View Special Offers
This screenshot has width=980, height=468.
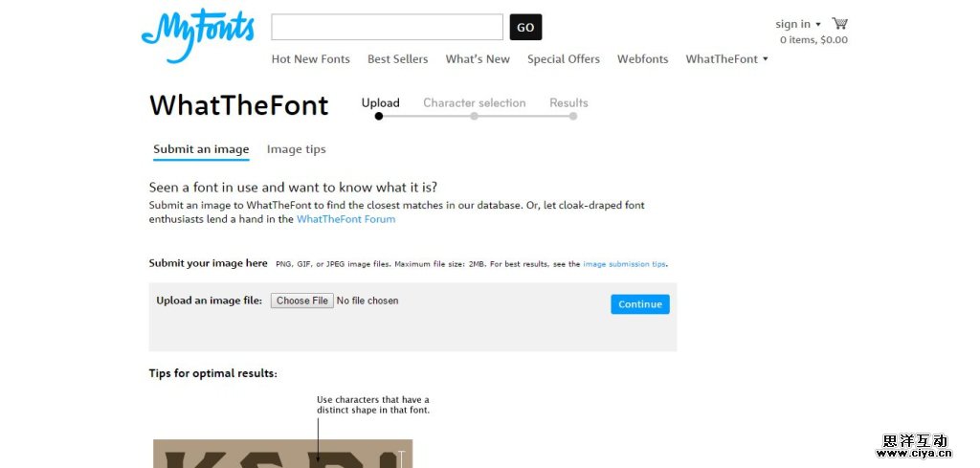point(563,59)
